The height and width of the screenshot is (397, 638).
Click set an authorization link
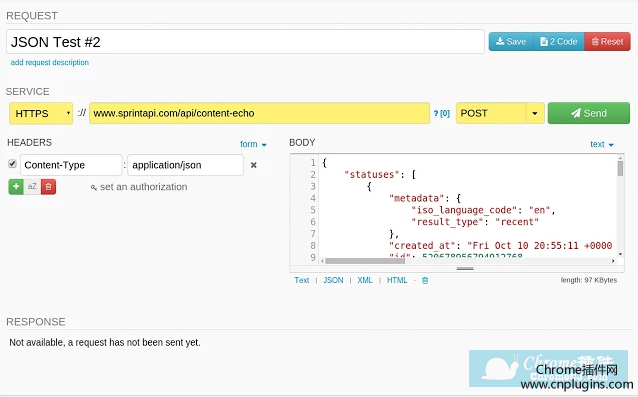click(139, 187)
